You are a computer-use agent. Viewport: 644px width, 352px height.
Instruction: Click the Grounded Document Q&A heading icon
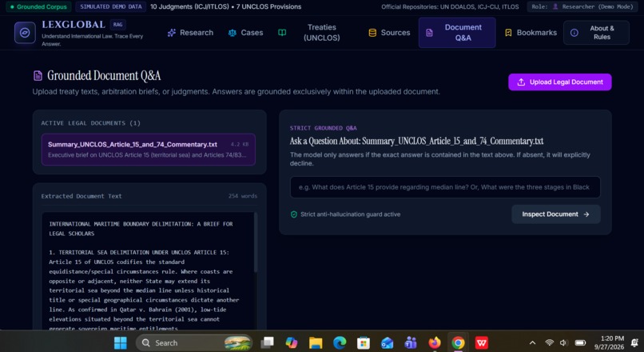[38, 75]
